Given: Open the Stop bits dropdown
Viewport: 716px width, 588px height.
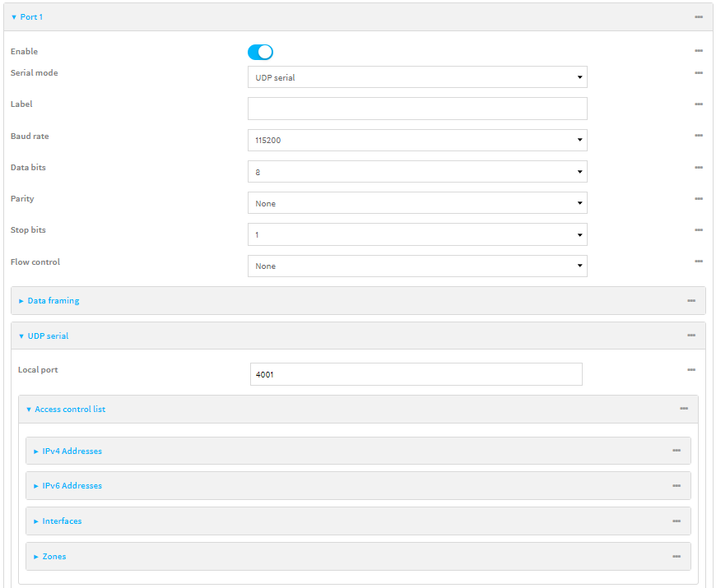Looking at the screenshot, I should pos(416,235).
